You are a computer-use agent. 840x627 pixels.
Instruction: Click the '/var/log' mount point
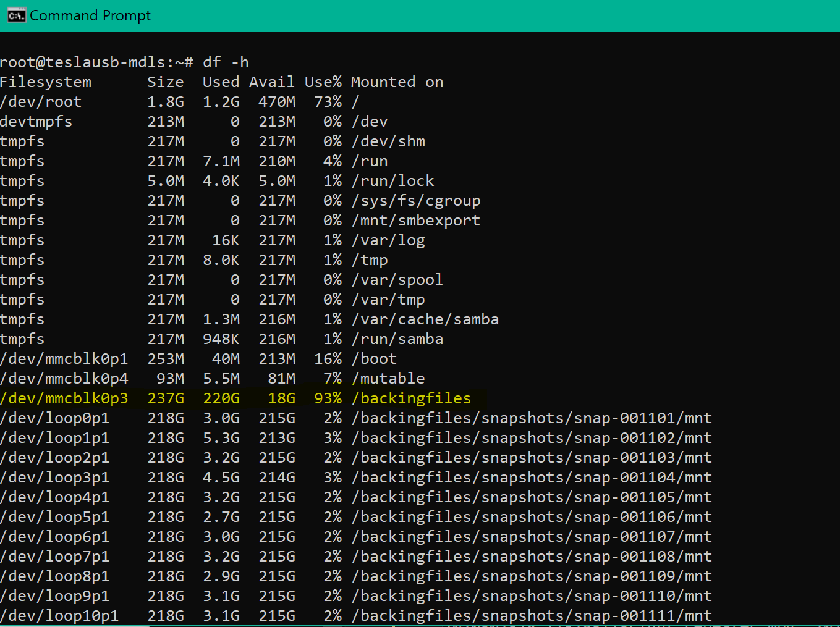coord(388,240)
